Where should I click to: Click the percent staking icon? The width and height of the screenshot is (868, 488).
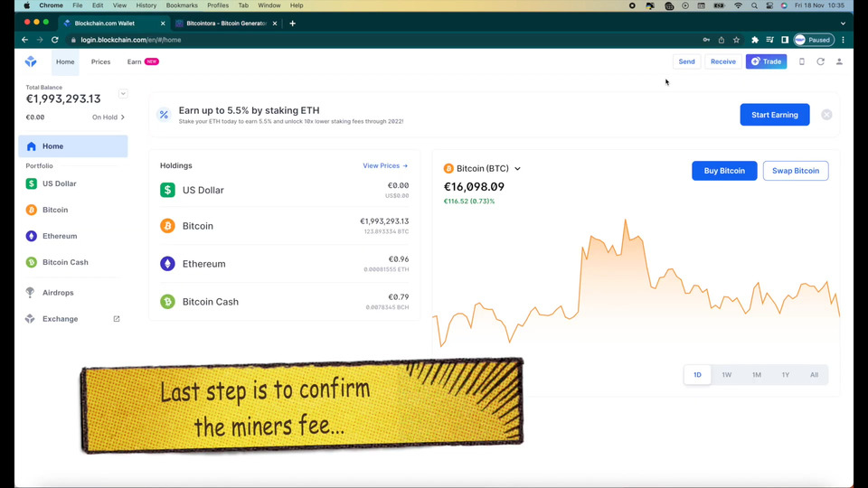[x=164, y=115]
